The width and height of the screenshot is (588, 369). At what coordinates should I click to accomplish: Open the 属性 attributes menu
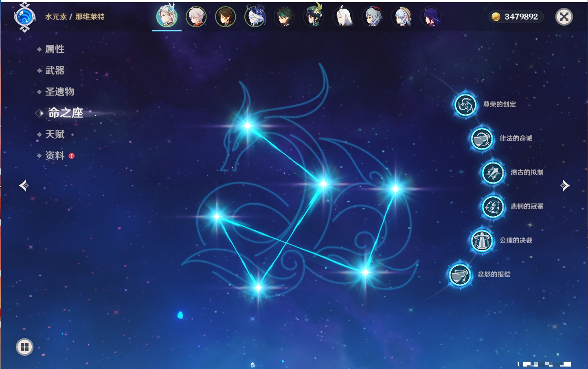pyautogui.click(x=55, y=49)
